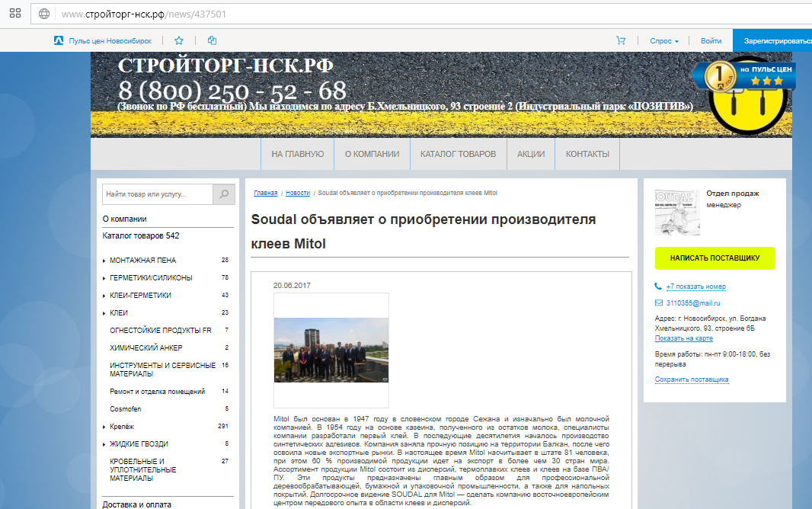Expand the Крепёж category arrow
The width and height of the screenshot is (812, 509).
[104, 427]
